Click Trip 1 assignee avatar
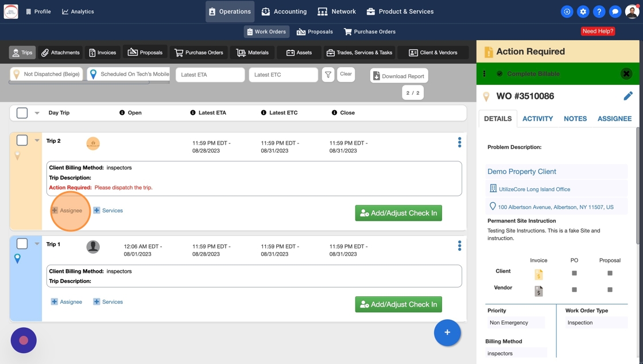This screenshot has width=643, height=364. 93,247
